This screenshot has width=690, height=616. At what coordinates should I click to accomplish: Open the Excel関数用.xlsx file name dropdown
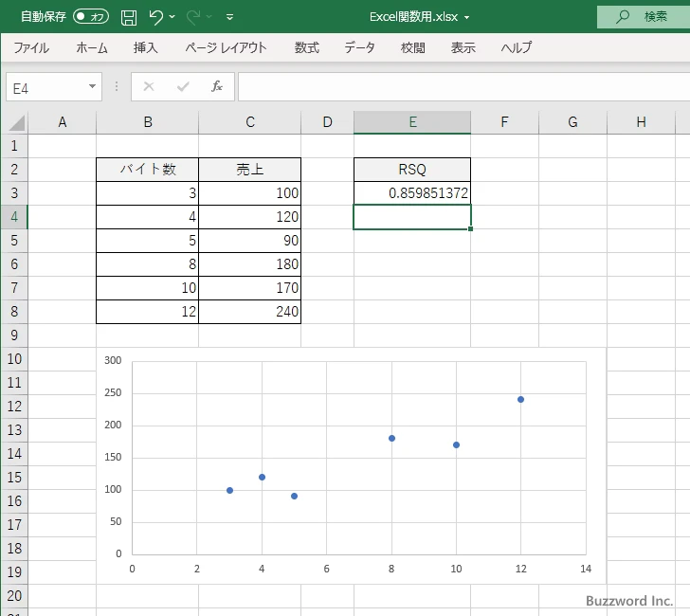pyautogui.click(x=466, y=18)
